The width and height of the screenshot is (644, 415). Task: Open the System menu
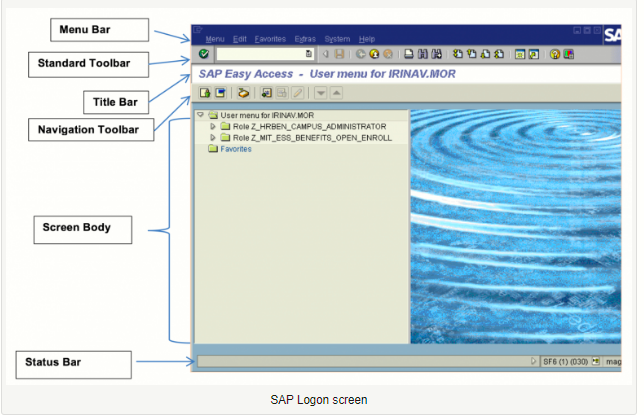337,39
